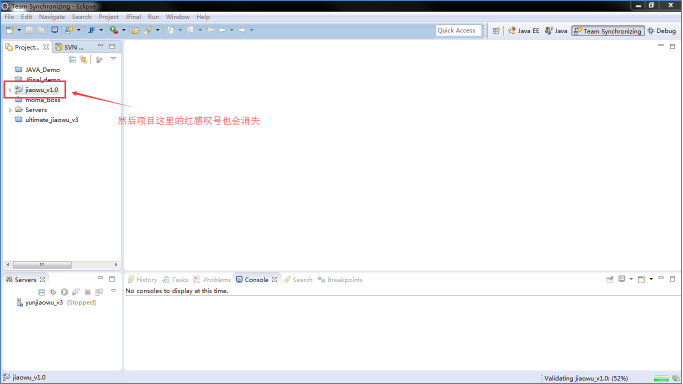Maximize the Project Explorer panel

tap(112, 46)
